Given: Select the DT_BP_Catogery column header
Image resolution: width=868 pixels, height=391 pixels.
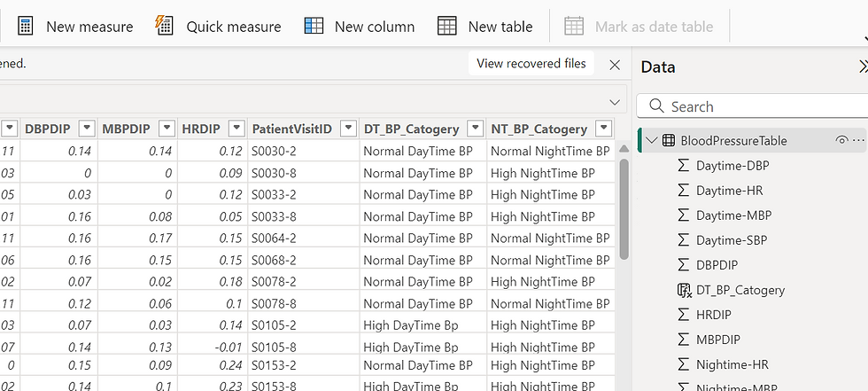Looking at the screenshot, I should click(411, 129).
